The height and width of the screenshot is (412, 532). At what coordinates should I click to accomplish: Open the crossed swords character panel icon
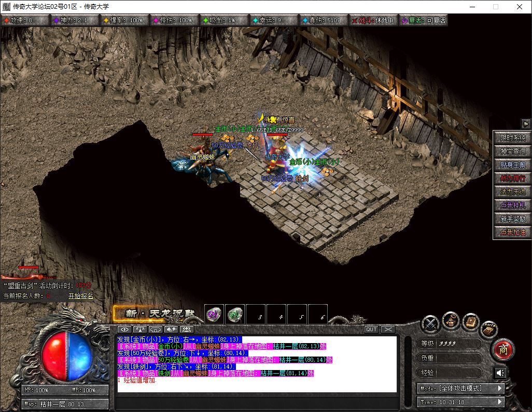point(431,324)
